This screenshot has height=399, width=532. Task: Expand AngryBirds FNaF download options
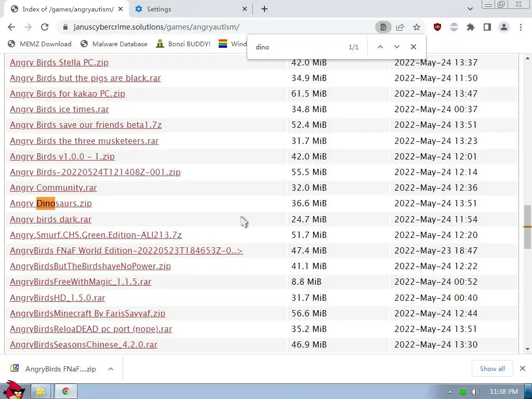(x=111, y=369)
